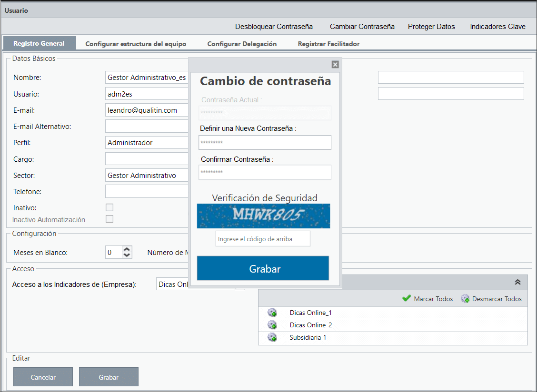
Task: Click the gear icon beside Dicas Online_1
Action: pyautogui.click(x=272, y=312)
